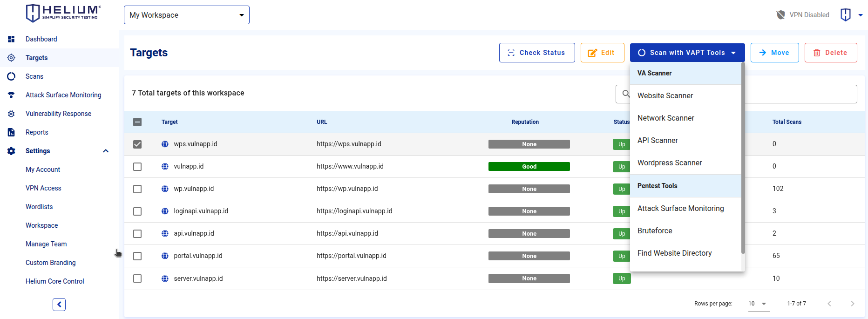The width and height of the screenshot is (868, 319).
Task: Open the rows per page dropdown
Action: click(x=758, y=304)
